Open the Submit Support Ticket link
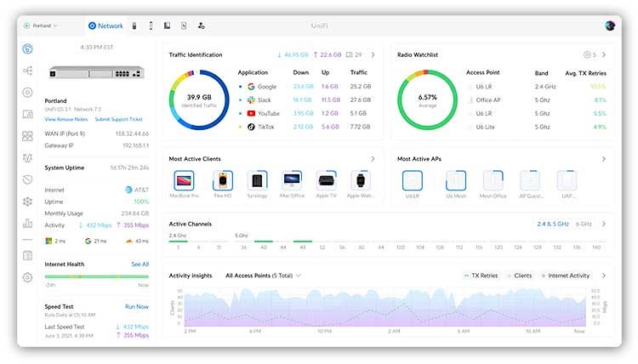Image resolution: width=638 pixels, height=364 pixels. click(x=119, y=119)
